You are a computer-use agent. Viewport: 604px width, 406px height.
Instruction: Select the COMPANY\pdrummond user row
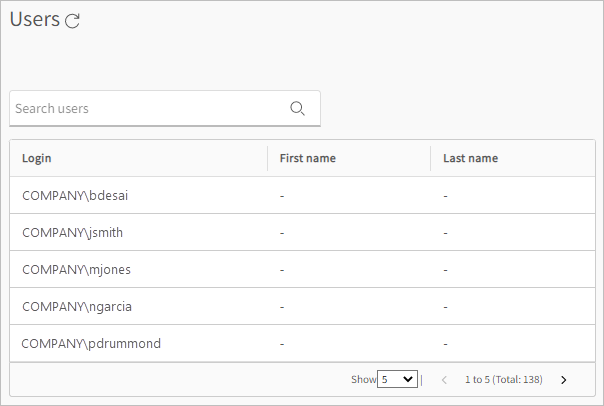point(91,343)
